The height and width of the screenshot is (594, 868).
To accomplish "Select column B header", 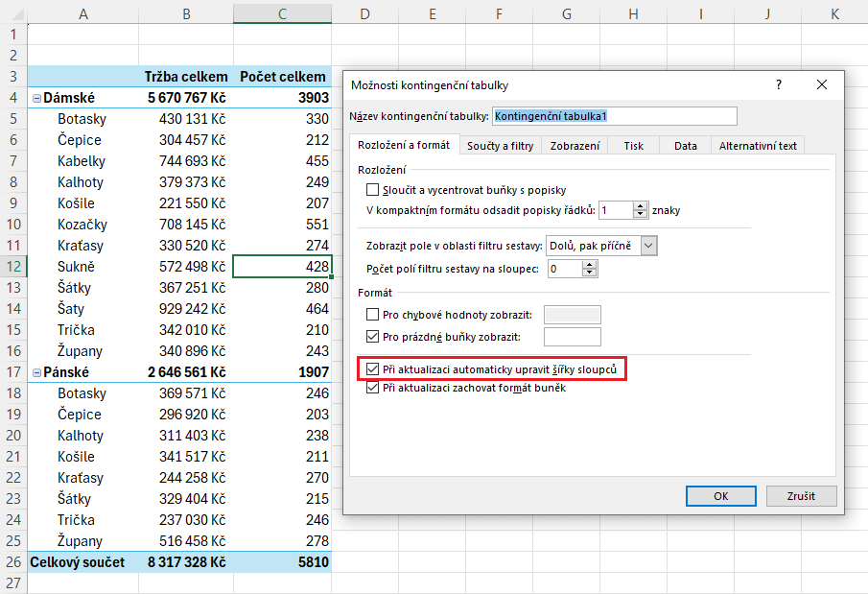I will pos(185,12).
